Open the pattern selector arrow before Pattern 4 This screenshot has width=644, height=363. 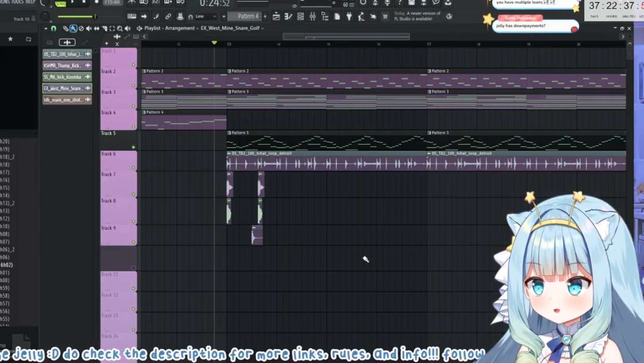[223, 17]
